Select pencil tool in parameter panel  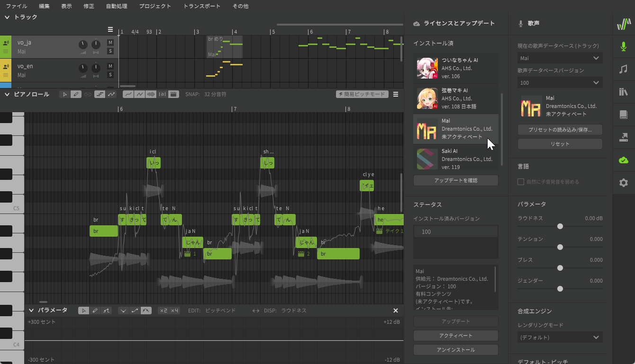click(95, 311)
